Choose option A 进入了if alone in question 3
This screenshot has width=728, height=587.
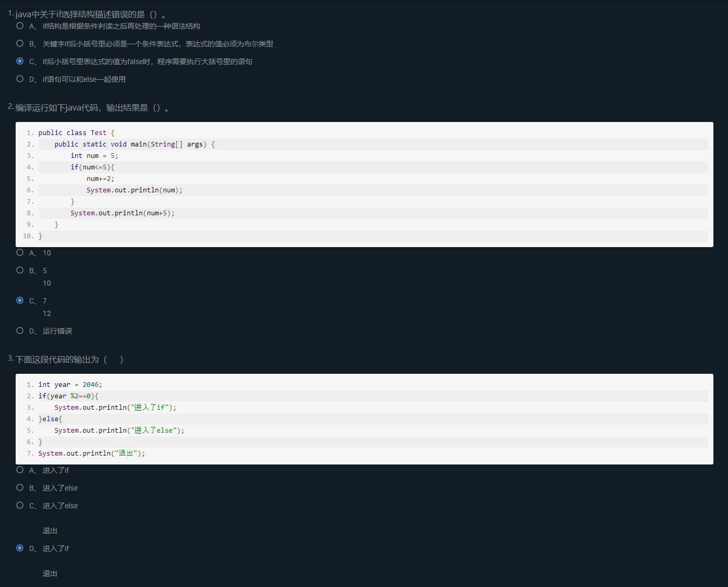pos(20,470)
